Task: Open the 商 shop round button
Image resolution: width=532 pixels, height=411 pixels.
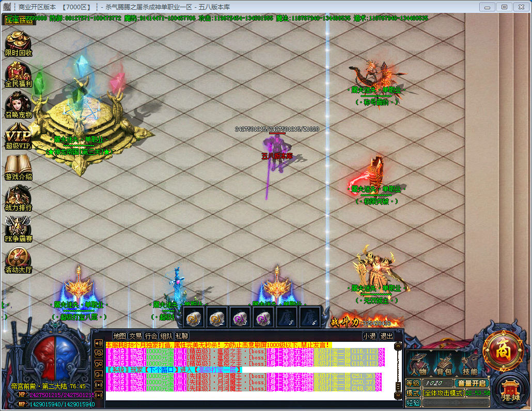Action: tap(503, 351)
